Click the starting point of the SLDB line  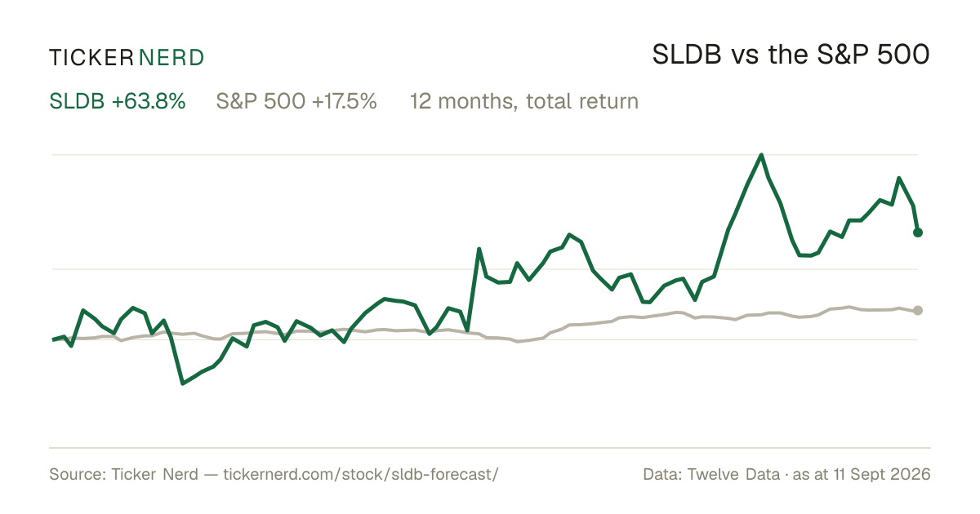click(53, 339)
